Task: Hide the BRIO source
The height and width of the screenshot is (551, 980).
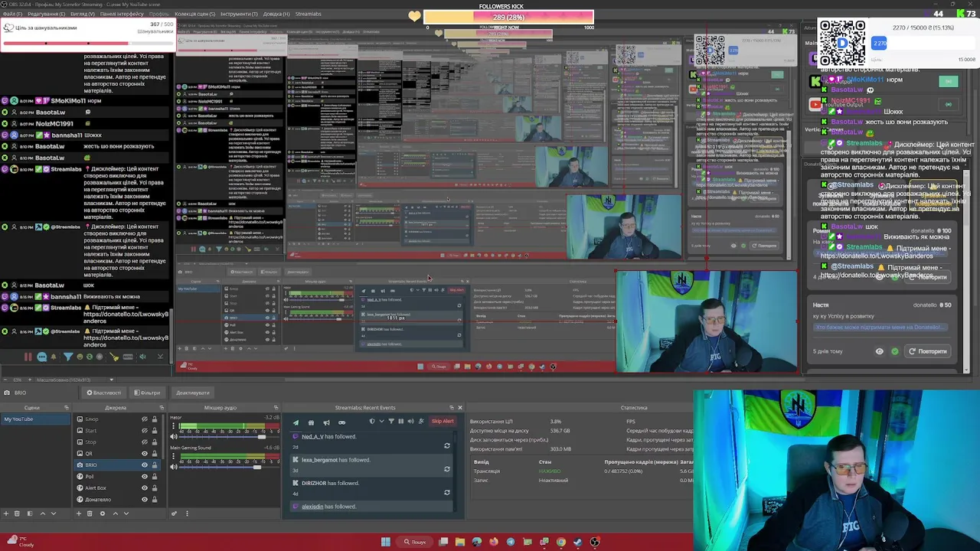Action: pyautogui.click(x=145, y=465)
